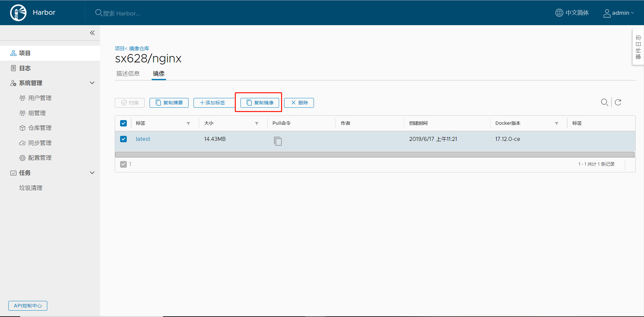Uncheck the latest tag row checkbox
This screenshot has height=317, width=644.
(x=123, y=139)
